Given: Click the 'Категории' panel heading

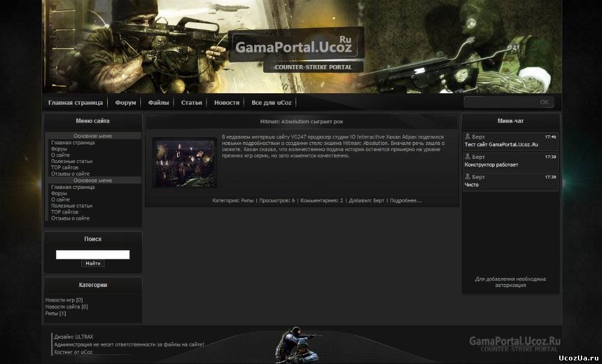Looking at the screenshot, I should [93, 285].
